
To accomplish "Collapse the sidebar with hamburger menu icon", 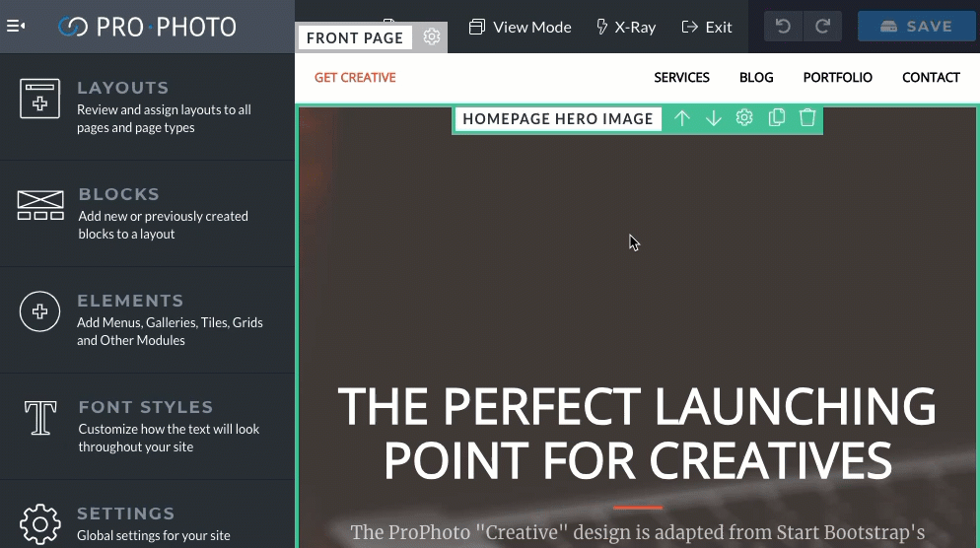I will pyautogui.click(x=16, y=26).
